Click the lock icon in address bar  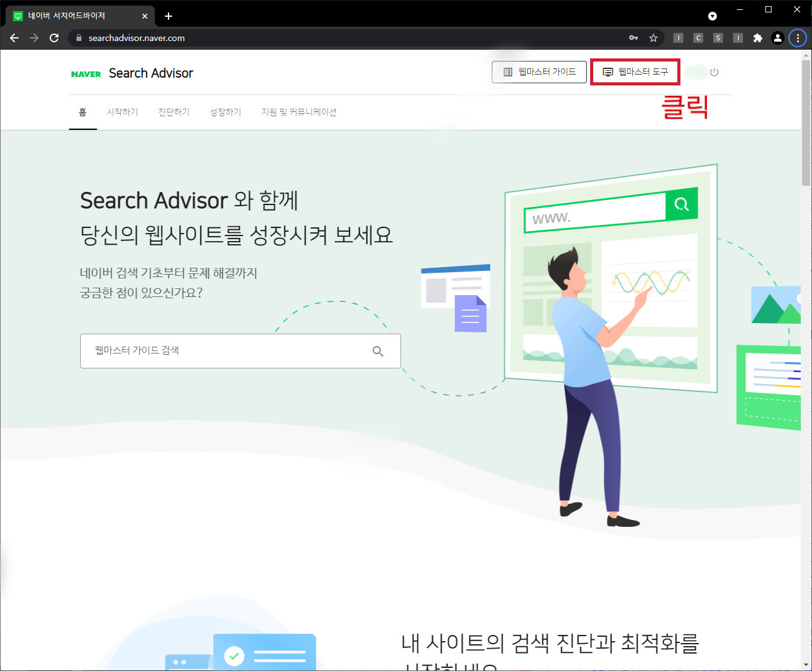click(78, 38)
